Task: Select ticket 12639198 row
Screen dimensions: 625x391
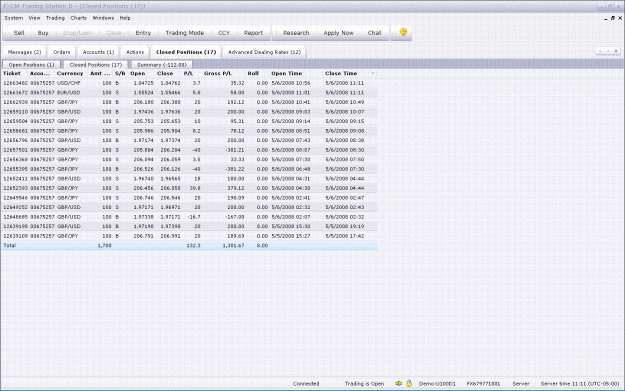Action: tap(189, 226)
